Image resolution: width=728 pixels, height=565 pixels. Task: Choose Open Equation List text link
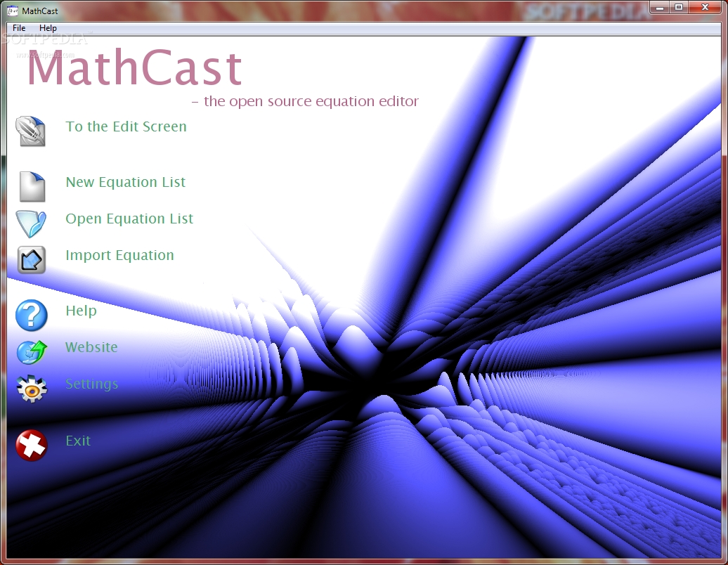(x=129, y=219)
